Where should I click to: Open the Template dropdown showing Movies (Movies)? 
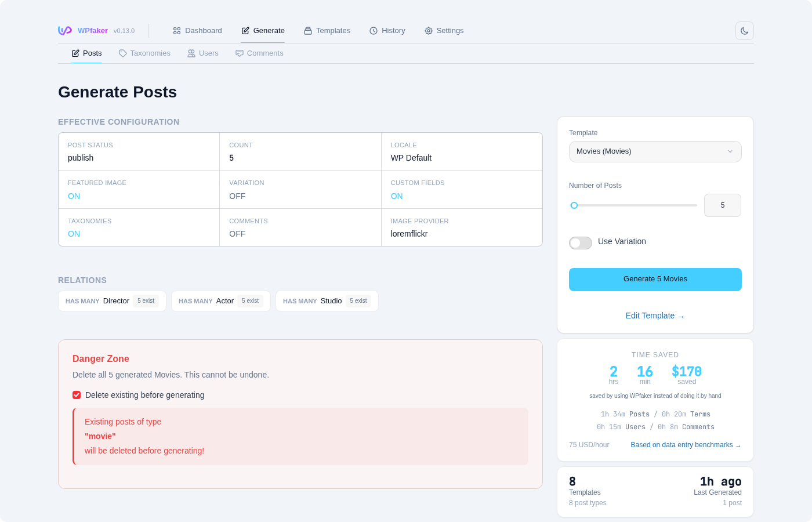point(655,151)
